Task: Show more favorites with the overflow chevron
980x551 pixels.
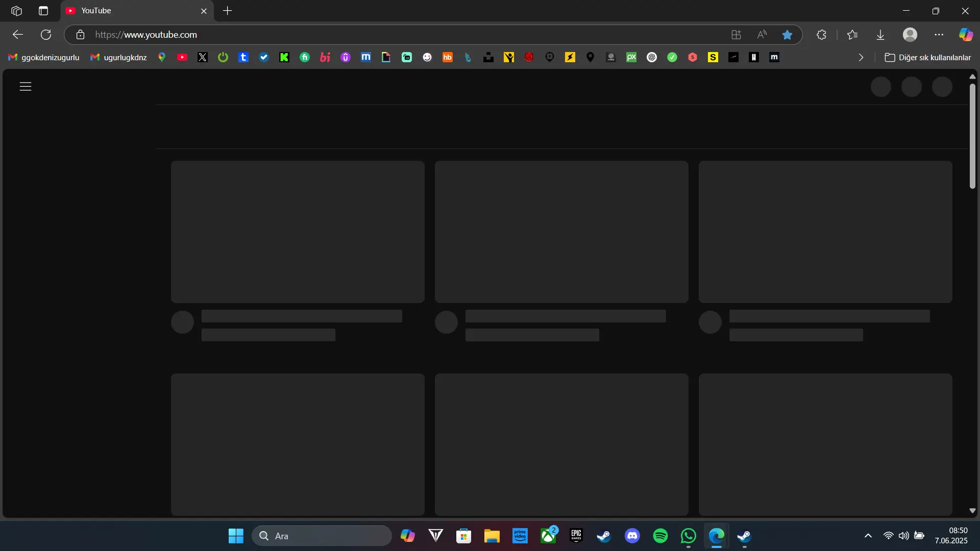Action: click(861, 58)
